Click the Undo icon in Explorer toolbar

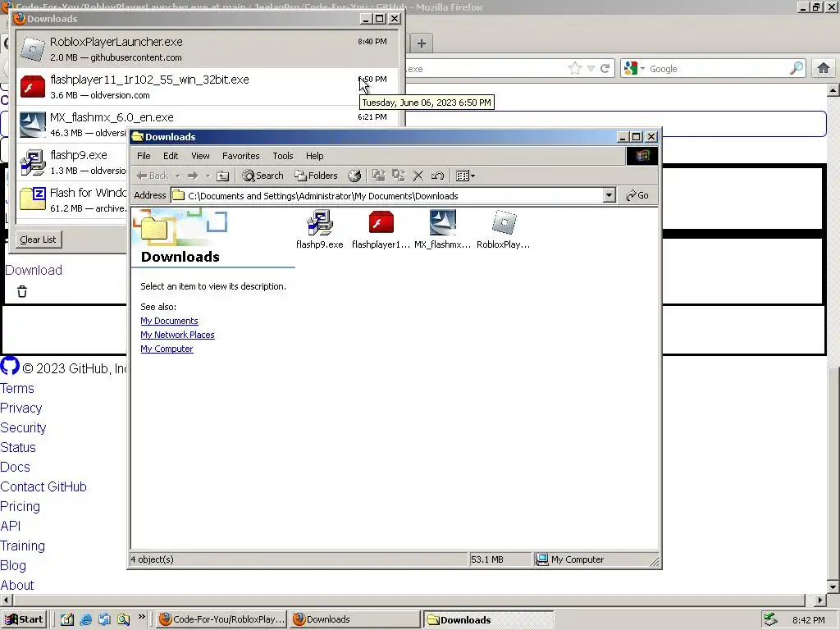coord(437,176)
